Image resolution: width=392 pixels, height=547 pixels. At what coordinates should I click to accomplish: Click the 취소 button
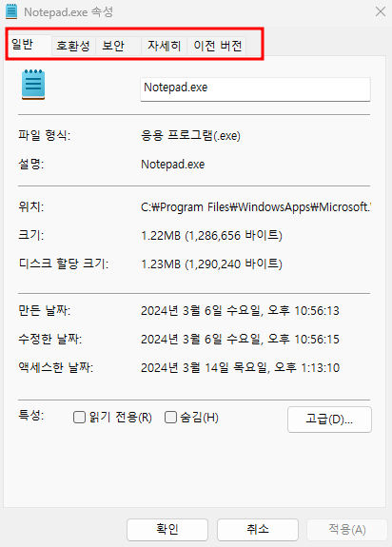point(258,530)
